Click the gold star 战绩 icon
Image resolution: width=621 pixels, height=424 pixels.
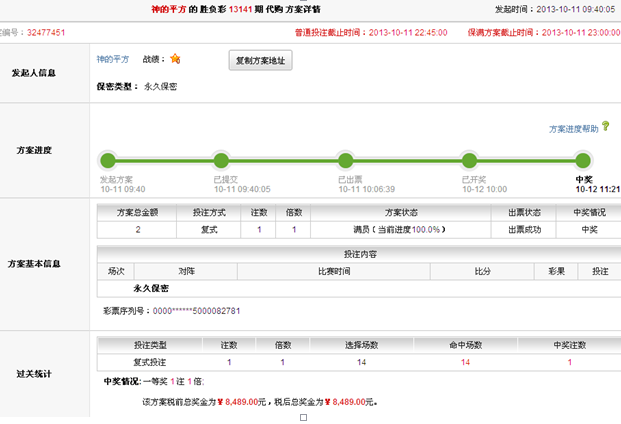175,59
